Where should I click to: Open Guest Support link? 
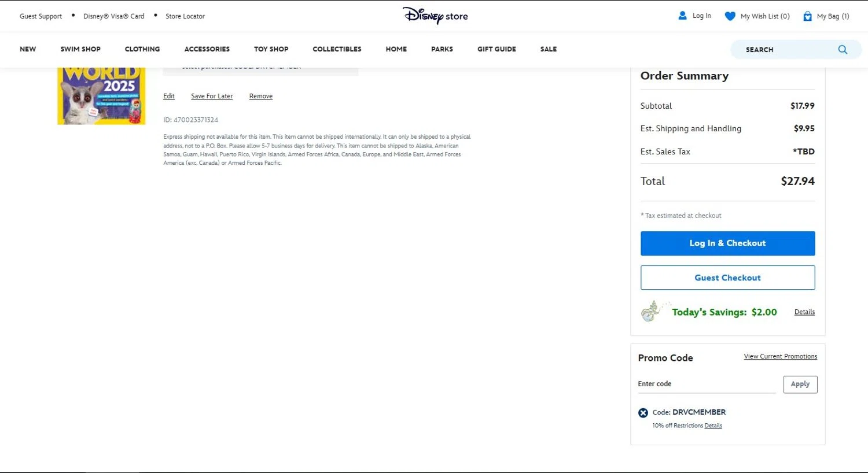tap(41, 16)
